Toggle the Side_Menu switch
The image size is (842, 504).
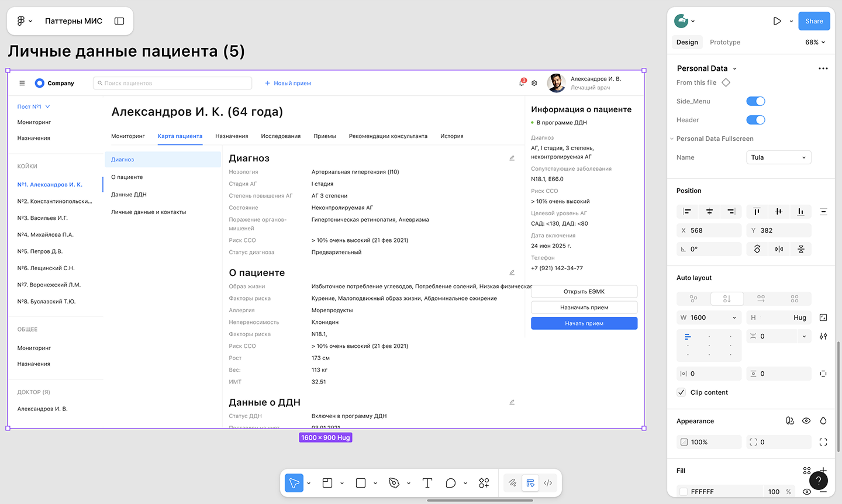(x=755, y=101)
